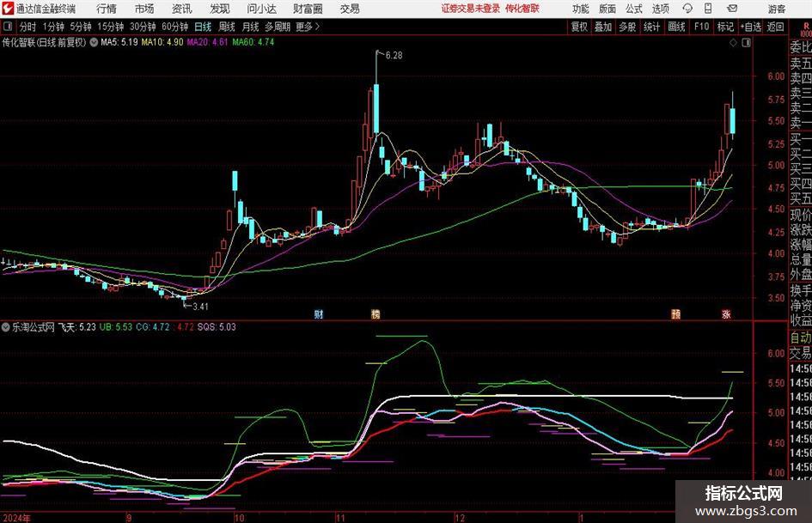Open the 功能 menu

coord(581,9)
